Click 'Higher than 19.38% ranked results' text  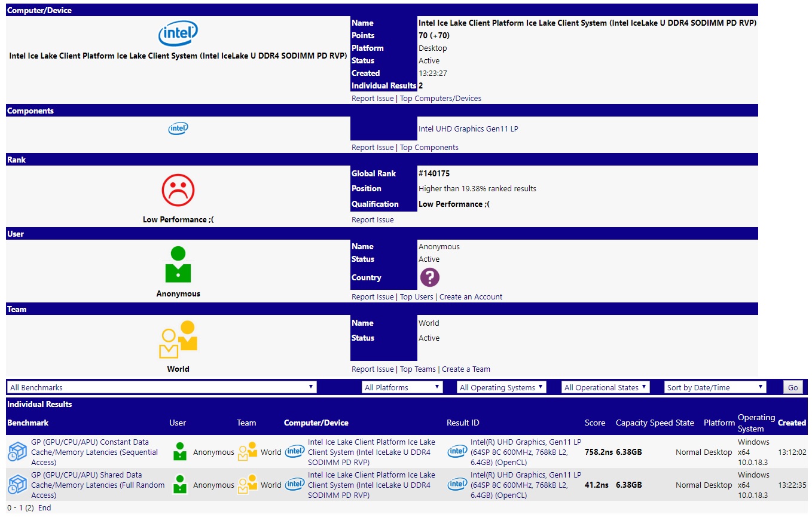pyautogui.click(x=477, y=189)
